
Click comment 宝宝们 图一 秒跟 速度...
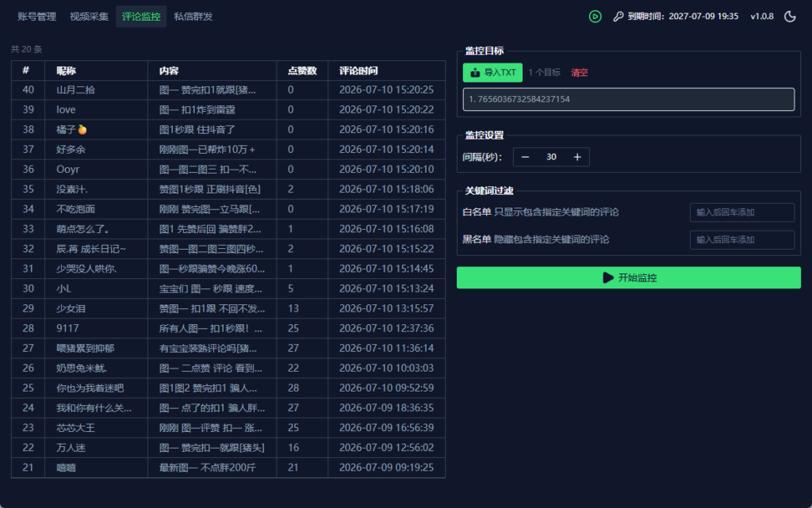[211, 288]
